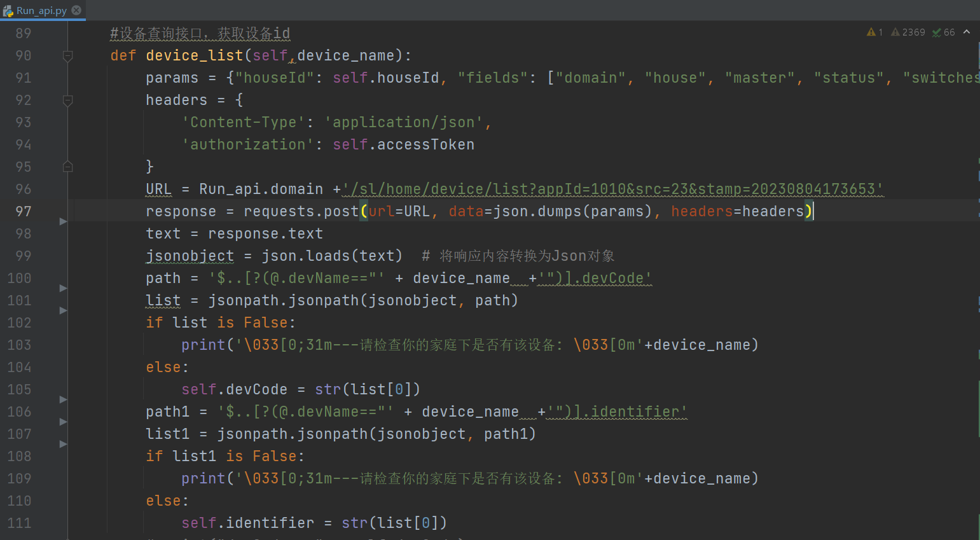Viewport: 980px width, 540px height.
Task: Click the print statement on line 103
Action: [470, 345]
